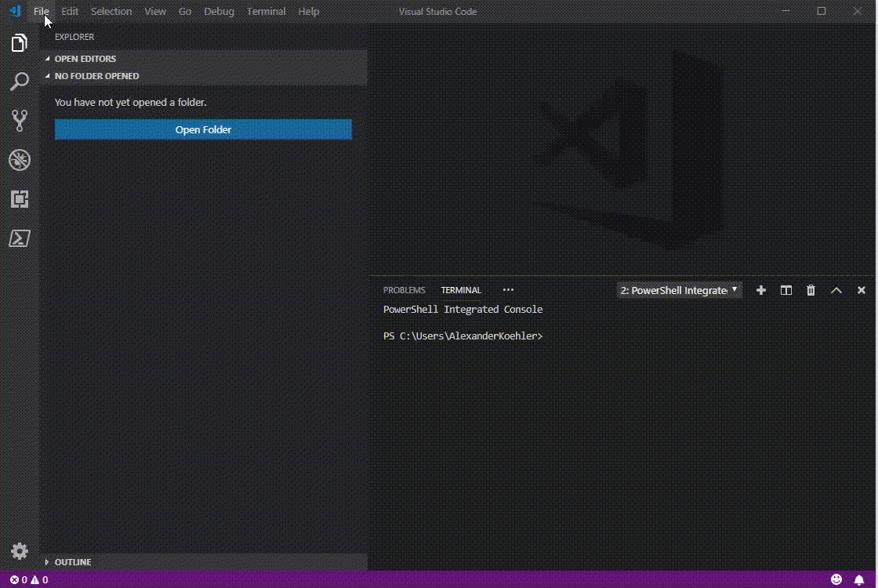
Task: Close the terminal panel
Action: (x=862, y=290)
